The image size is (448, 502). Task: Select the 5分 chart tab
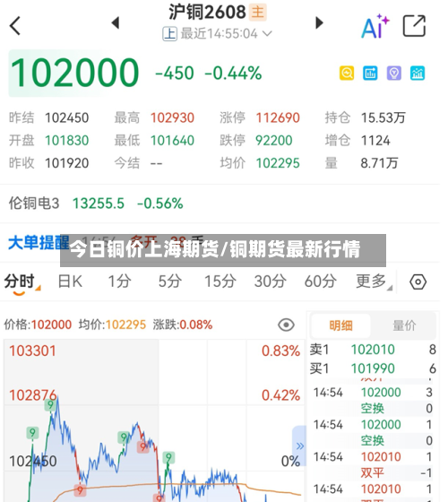point(170,281)
